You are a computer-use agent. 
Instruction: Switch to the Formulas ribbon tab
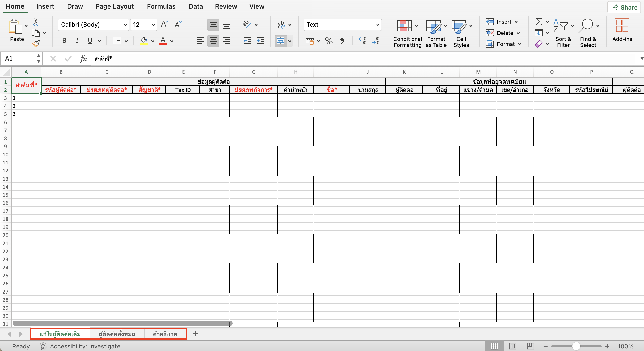161,6
